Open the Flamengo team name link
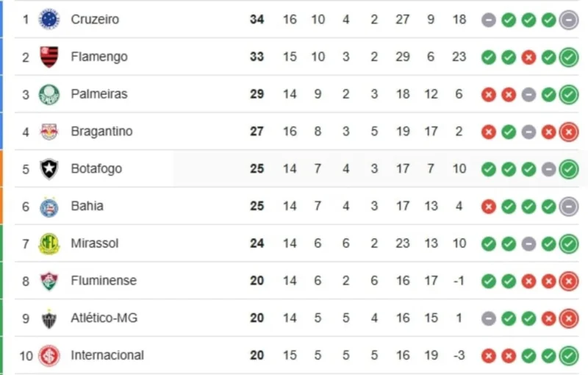The height and width of the screenshot is (375, 588). 99,57
